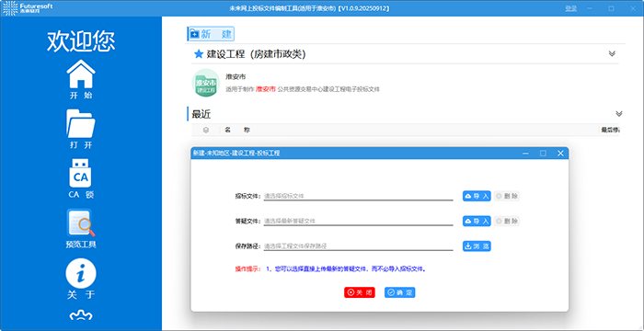Click the 新建 new project button
The image size is (644, 331).
tap(211, 34)
